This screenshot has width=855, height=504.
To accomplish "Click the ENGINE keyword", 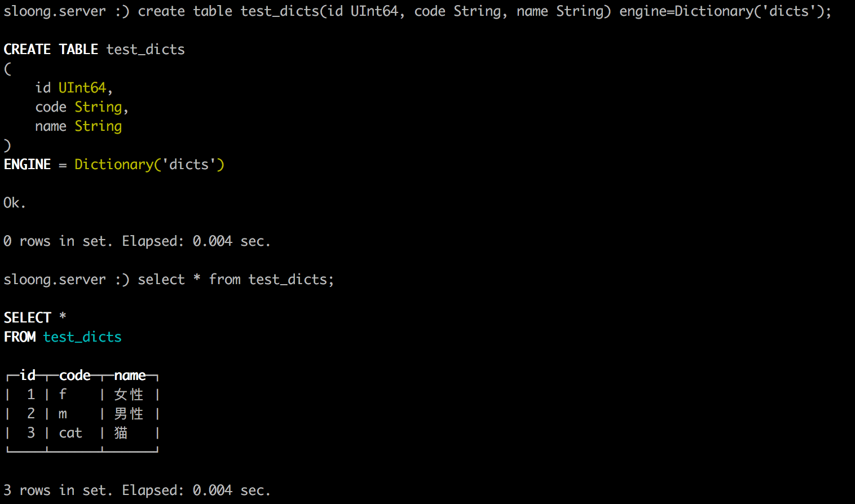I will (27, 165).
